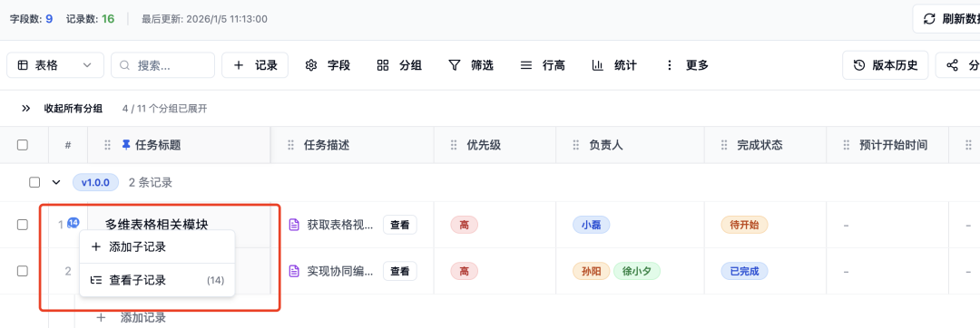Toggle the select-all header checkbox

23,145
